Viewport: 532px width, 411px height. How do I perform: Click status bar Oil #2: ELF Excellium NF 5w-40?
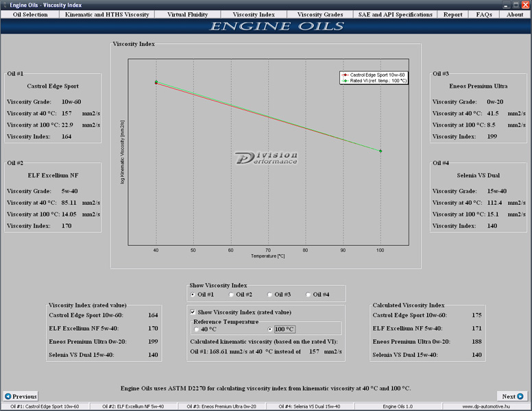pos(133,406)
